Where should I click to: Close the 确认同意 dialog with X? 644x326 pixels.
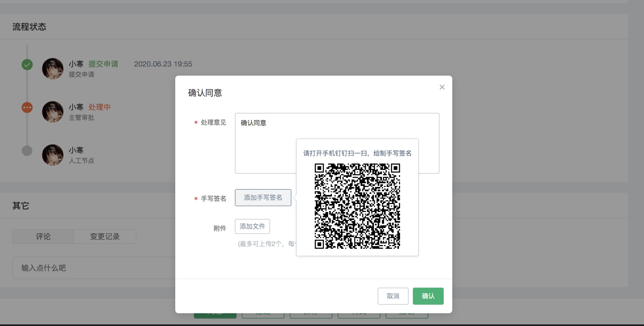coord(442,87)
